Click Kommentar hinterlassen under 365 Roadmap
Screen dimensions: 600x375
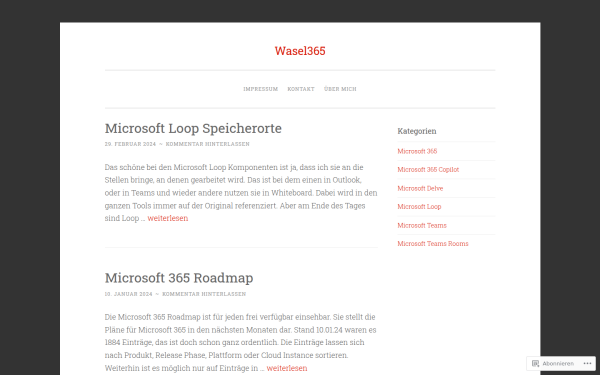pyautogui.click(x=204, y=294)
